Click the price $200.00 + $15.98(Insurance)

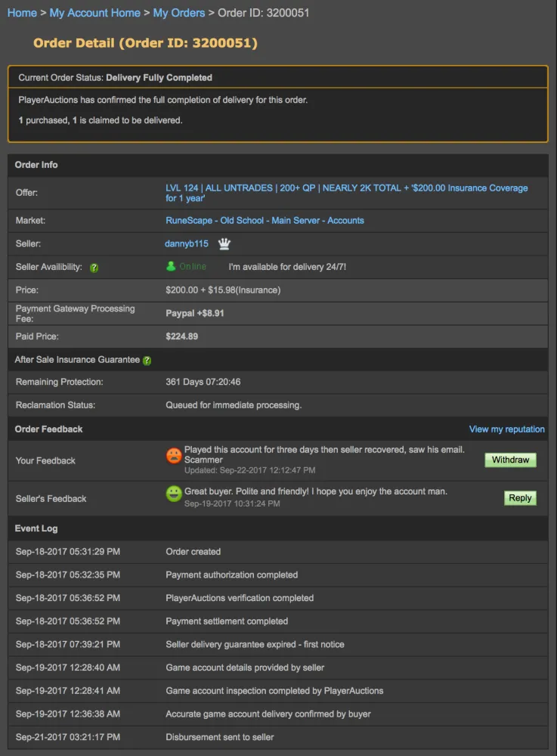pyautogui.click(x=223, y=290)
